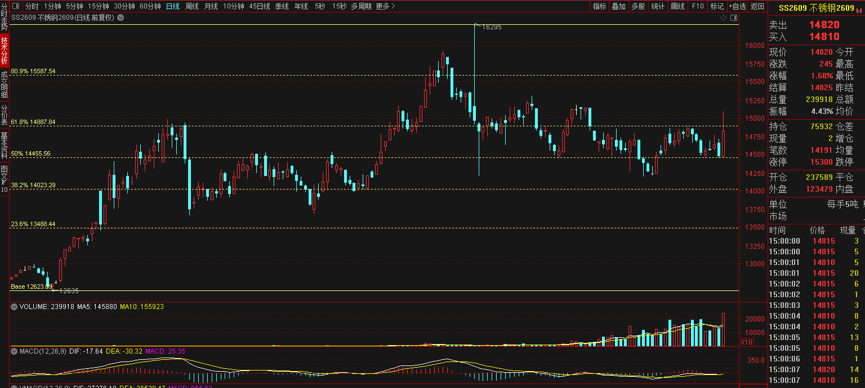Click the Base 12623.99 label
Viewport: 865px width, 388px height.
pos(31,286)
